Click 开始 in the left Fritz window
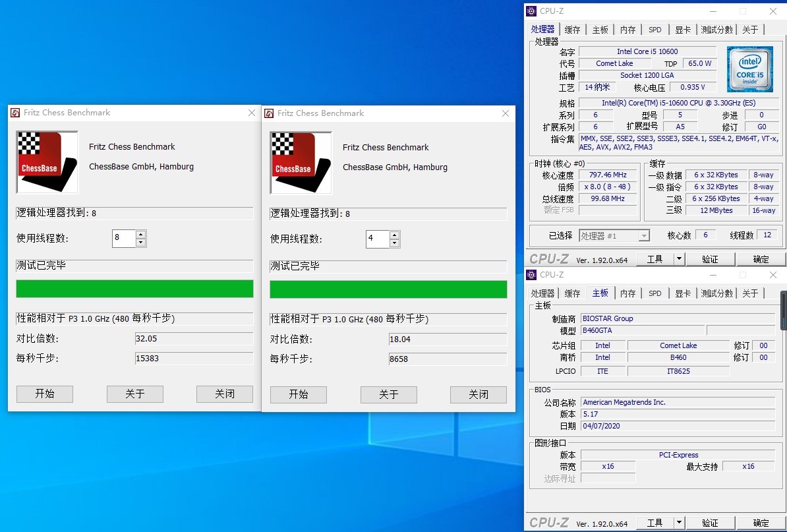The width and height of the screenshot is (787, 532). [45, 394]
